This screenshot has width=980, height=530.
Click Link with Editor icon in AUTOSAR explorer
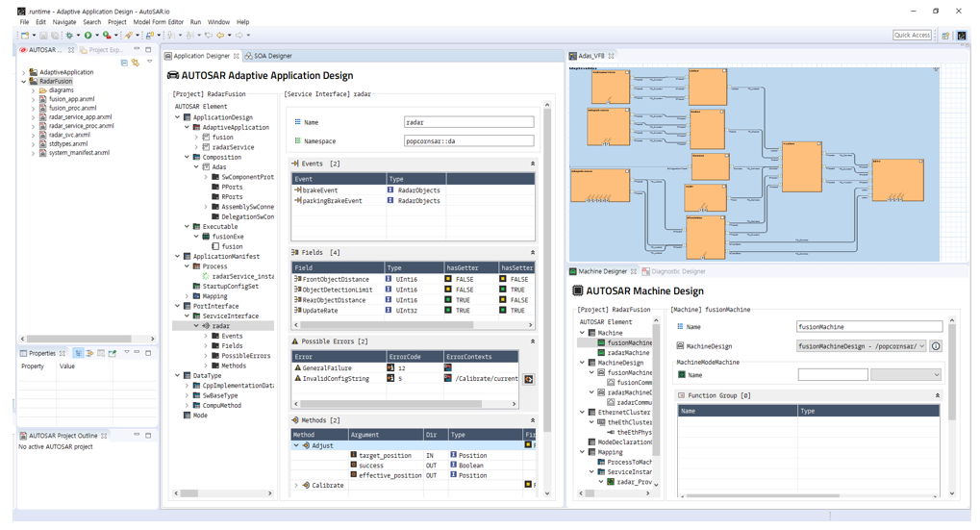pyautogui.click(x=136, y=63)
